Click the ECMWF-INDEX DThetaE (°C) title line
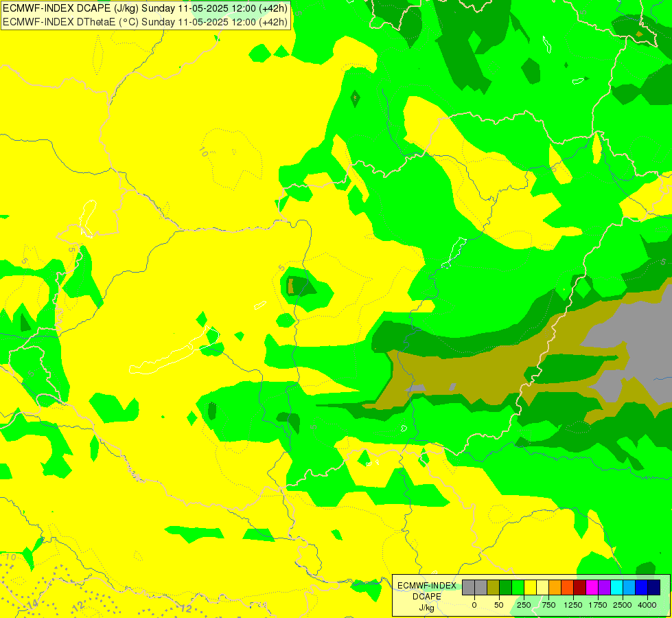The width and height of the screenshot is (672, 618). click(145, 22)
